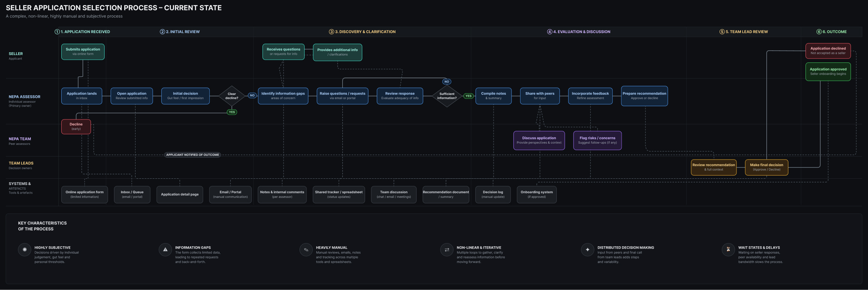Click the Sufficient information? decision diamond
The height and width of the screenshot is (290, 868).
click(x=447, y=96)
